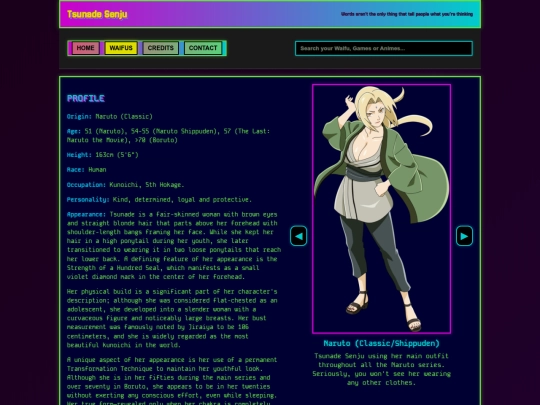This screenshot has height=405, width=540.
Task: Open the WAIFUS menu item
Action: point(121,48)
